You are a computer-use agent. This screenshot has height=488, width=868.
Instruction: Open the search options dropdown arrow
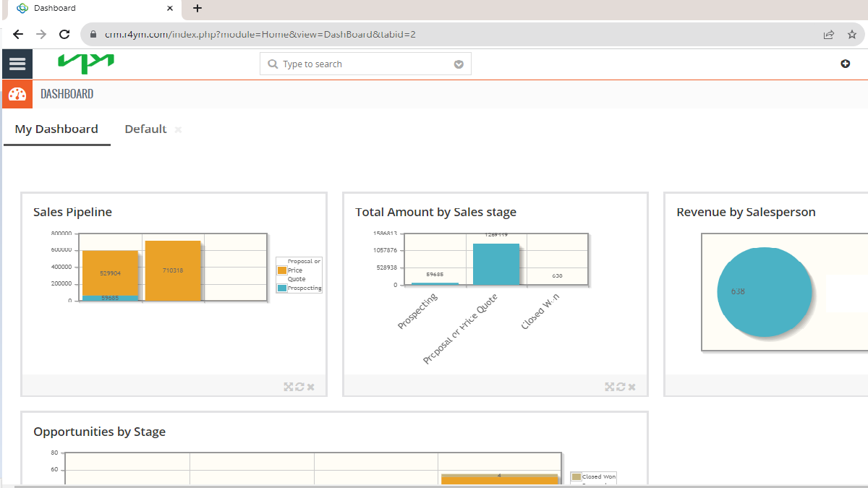(459, 64)
